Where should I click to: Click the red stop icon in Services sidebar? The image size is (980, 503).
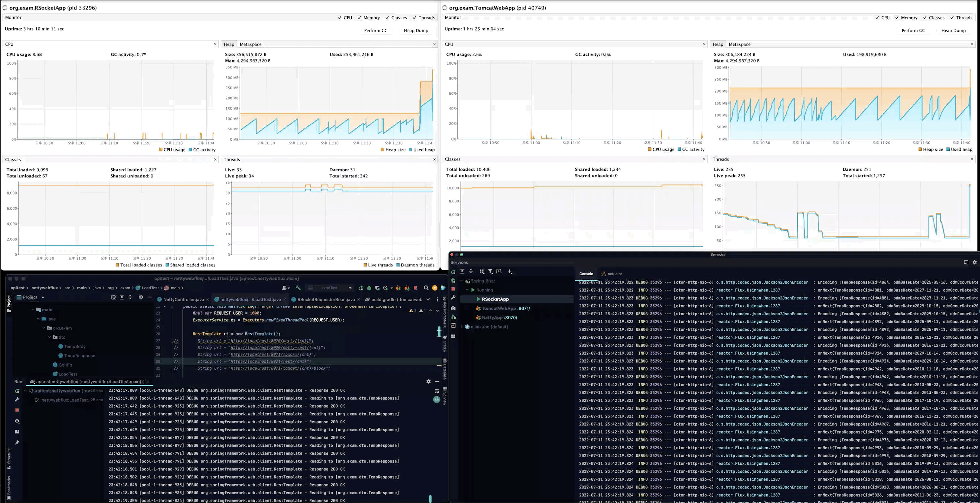pyautogui.click(x=453, y=289)
